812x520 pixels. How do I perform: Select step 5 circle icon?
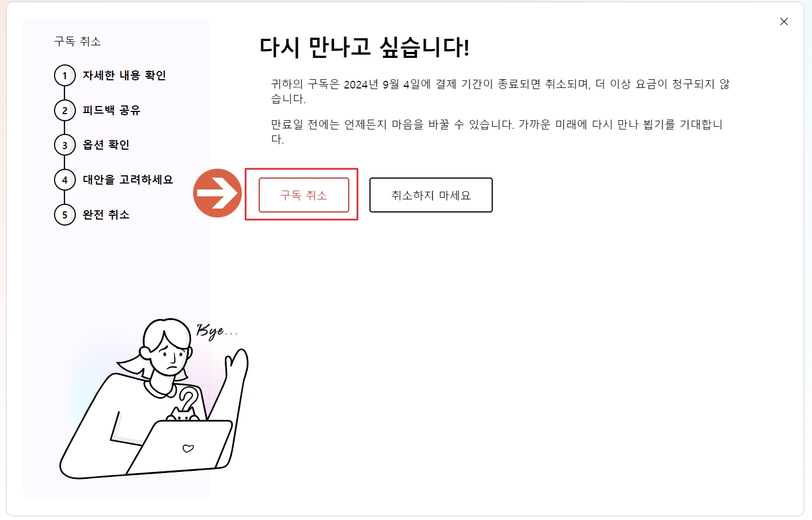pos(65,215)
